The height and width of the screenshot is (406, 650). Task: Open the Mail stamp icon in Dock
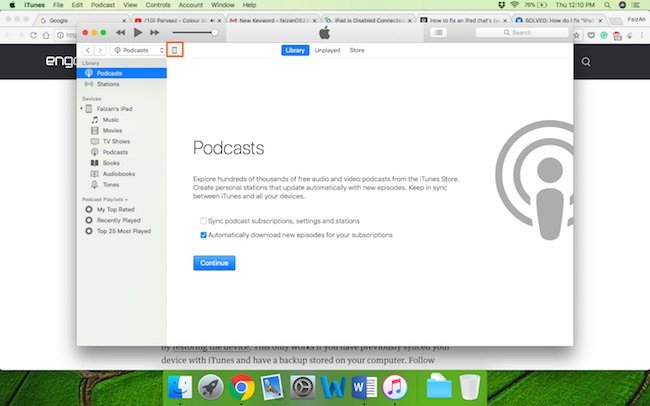coord(272,387)
